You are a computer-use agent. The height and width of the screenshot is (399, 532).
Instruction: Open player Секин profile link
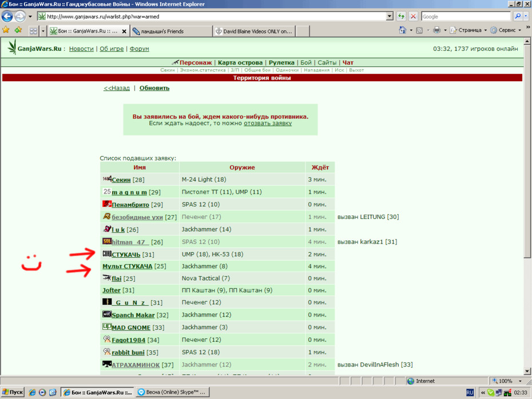click(121, 179)
